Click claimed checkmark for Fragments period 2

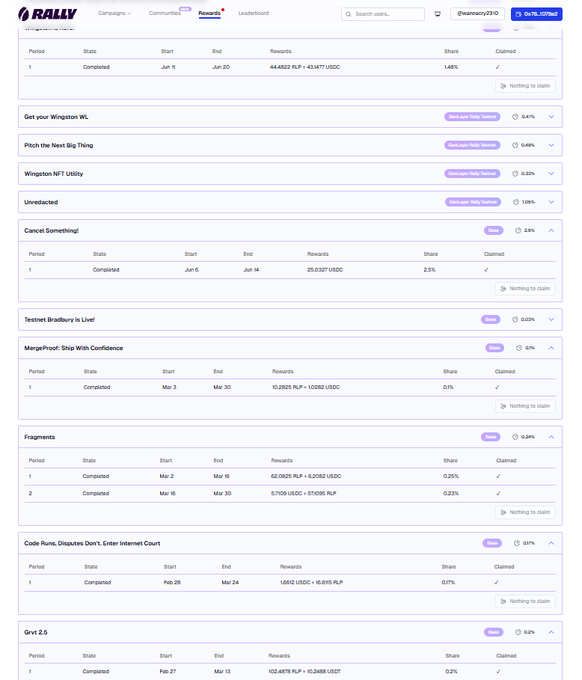pos(498,494)
